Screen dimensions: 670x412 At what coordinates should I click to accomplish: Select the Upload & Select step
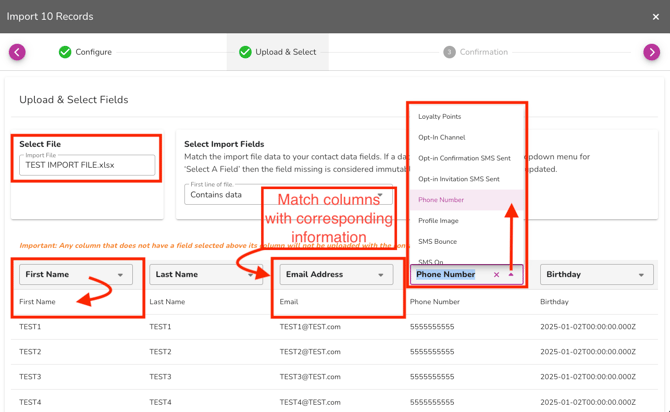click(277, 52)
